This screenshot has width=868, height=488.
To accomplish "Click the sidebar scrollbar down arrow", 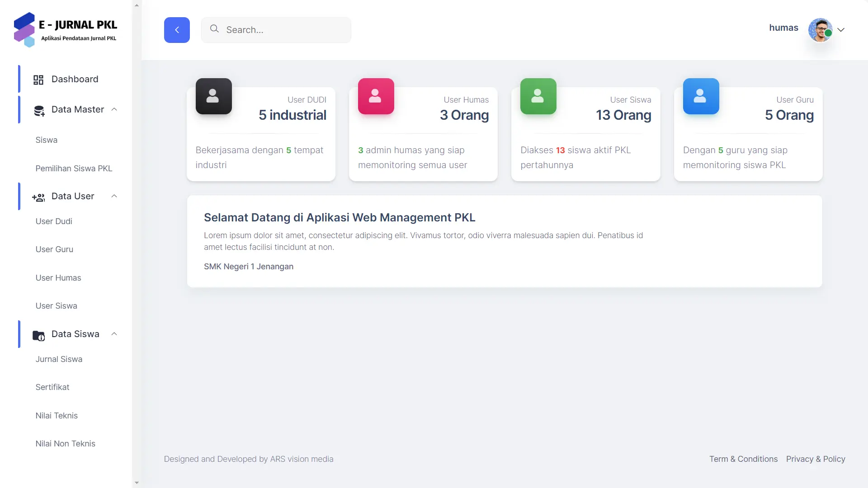I will tap(137, 483).
